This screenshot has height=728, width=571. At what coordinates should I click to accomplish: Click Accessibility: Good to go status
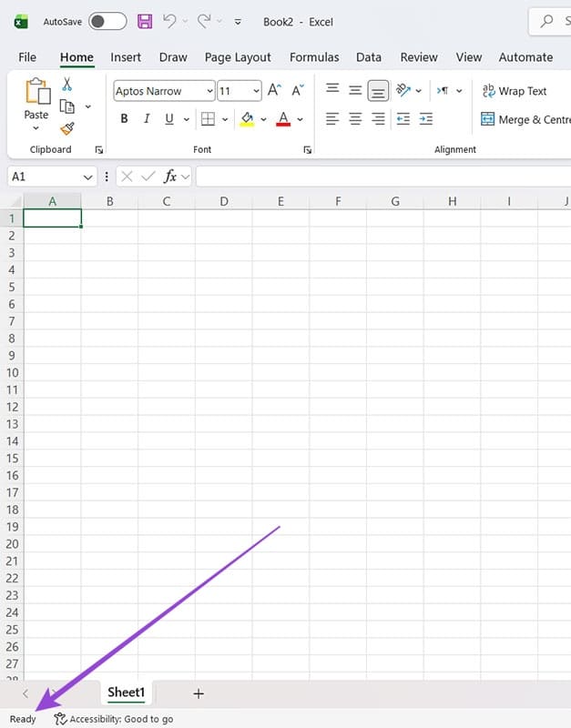point(114,719)
